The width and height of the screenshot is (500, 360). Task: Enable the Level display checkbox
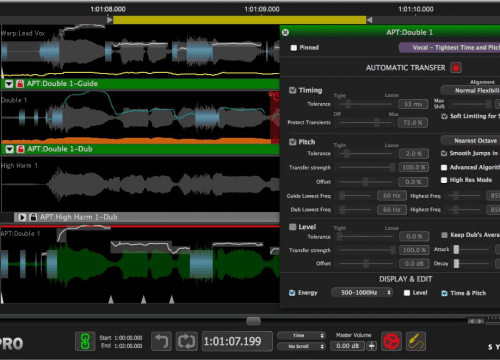(407, 293)
